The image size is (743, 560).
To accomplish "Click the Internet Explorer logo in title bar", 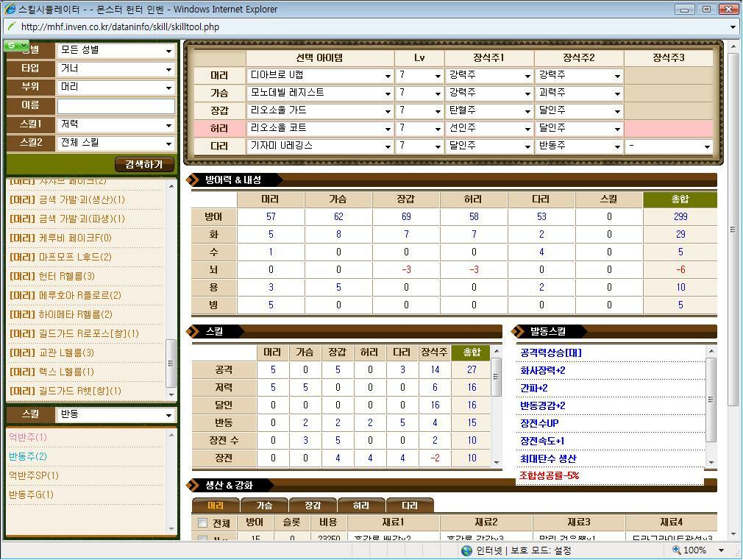I will 10,9.
